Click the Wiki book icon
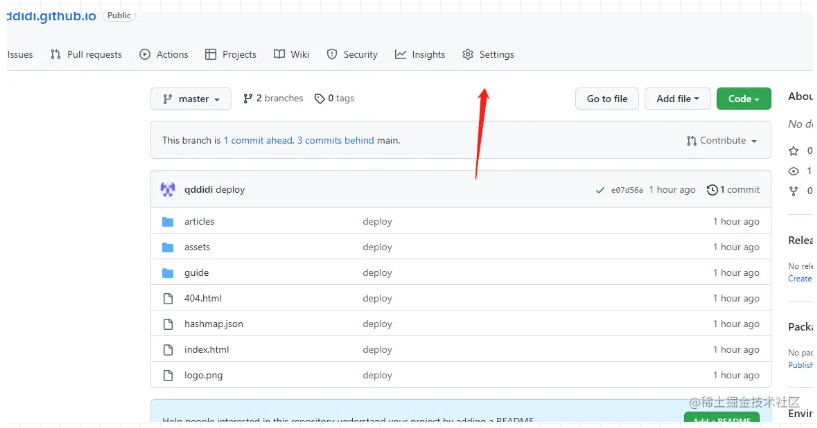Viewport: 817px width, 428px height. 279,54
